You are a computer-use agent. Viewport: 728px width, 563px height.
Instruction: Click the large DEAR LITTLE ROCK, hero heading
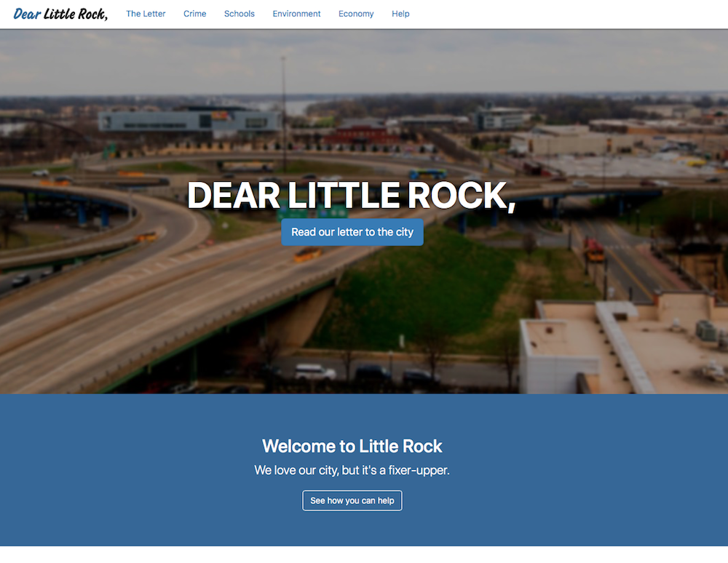pyautogui.click(x=352, y=196)
